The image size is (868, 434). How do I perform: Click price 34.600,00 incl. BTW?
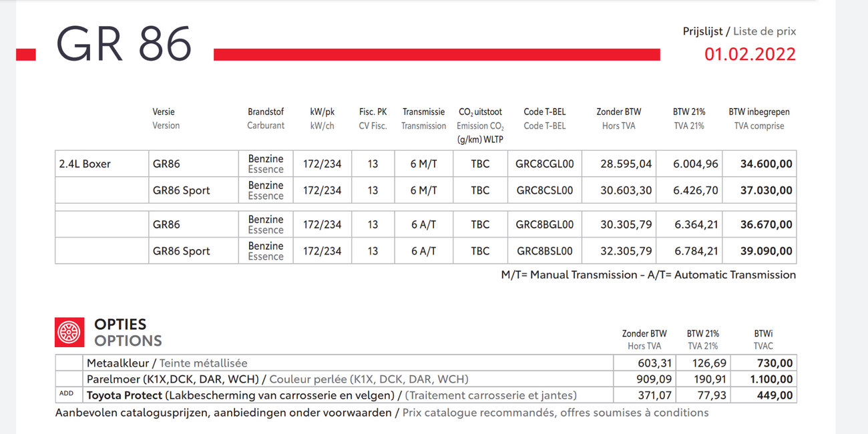click(766, 164)
